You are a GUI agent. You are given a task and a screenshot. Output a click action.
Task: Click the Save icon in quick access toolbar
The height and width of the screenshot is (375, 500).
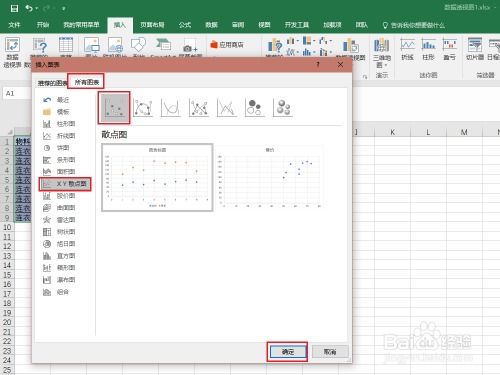click(14, 8)
